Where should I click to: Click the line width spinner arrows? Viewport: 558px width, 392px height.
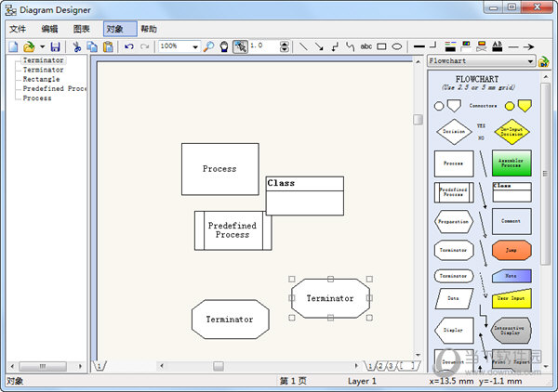pos(285,46)
